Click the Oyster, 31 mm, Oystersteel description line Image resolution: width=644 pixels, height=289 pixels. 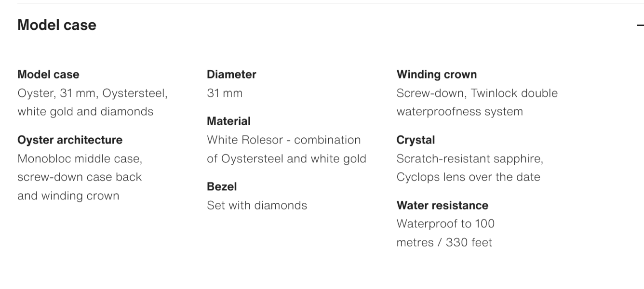point(93,93)
